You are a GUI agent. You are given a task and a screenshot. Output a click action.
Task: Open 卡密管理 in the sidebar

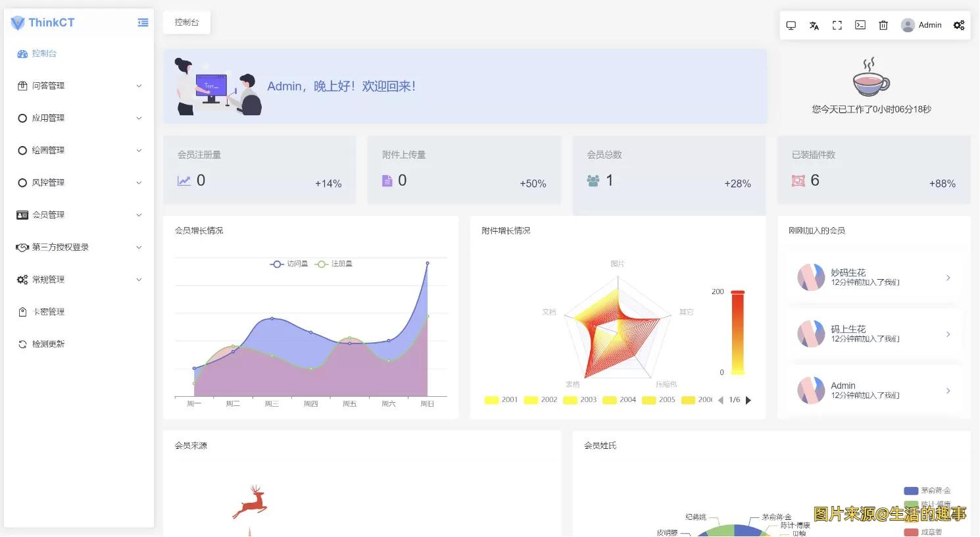[49, 312]
